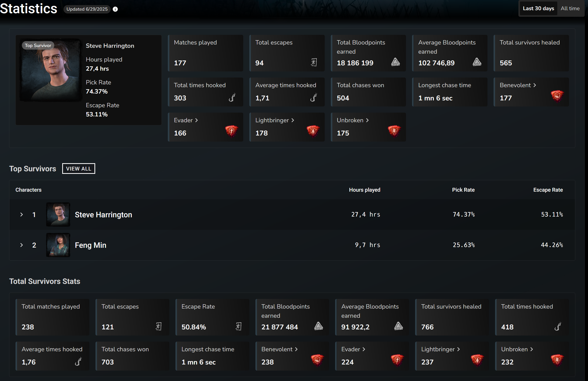Click escape icon in top Total escapes card

click(x=314, y=62)
